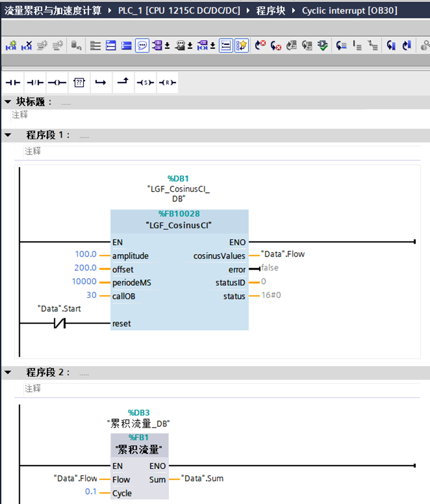
Task: Click the green check monitoring icon
Action: click(323, 46)
